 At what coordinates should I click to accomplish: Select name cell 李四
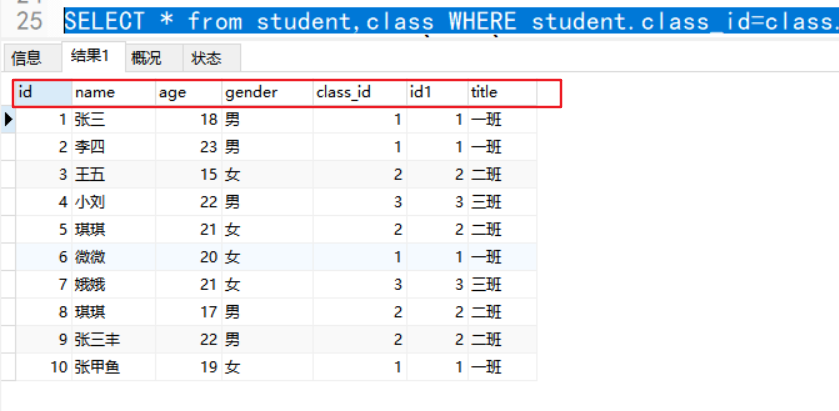click(x=113, y=147)
